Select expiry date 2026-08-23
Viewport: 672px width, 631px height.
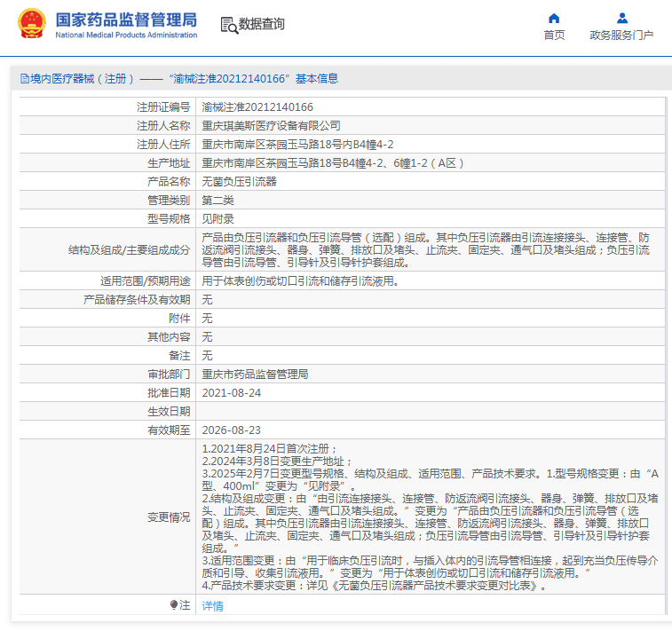232,430
